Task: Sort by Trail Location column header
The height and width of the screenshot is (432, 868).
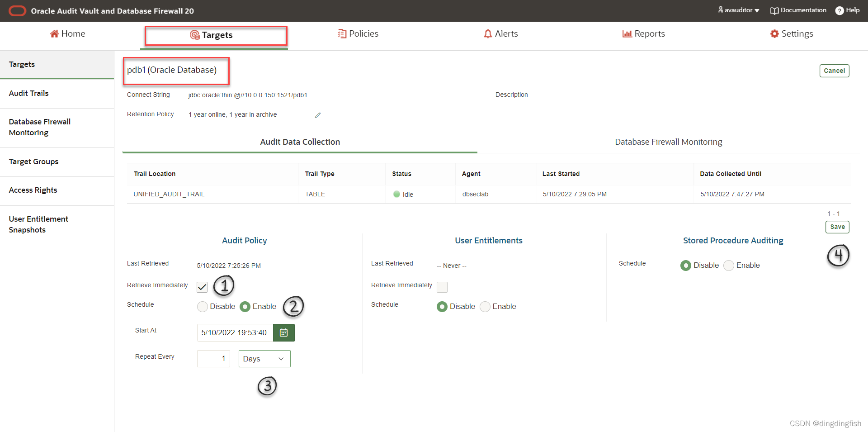Action: click(155, 174)
